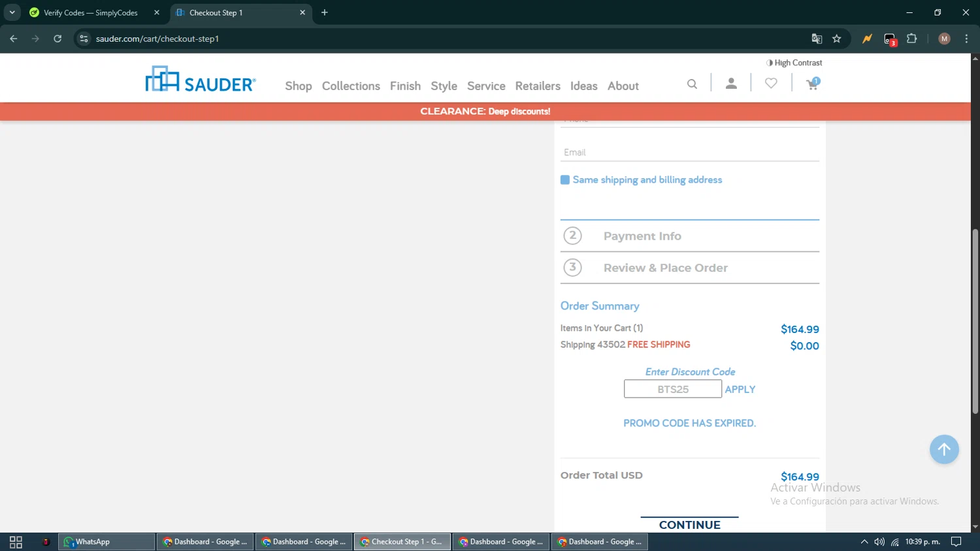Open the Collections menu
The width and height of the screenshot is (980, 551).
(351, 86)
